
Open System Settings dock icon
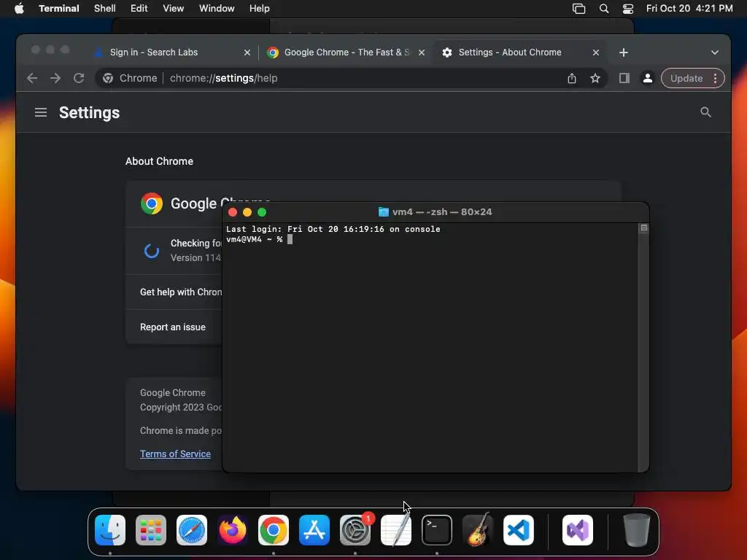(x=355, y=530)
